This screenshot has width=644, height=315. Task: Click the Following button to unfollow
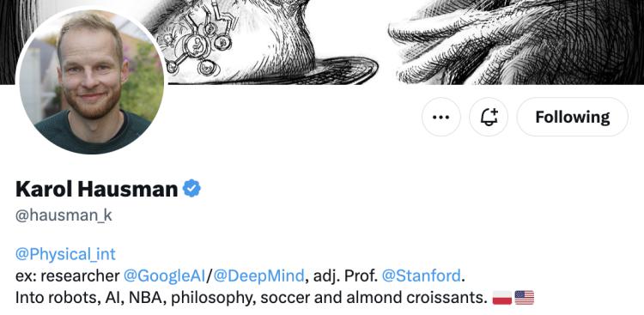572,117
